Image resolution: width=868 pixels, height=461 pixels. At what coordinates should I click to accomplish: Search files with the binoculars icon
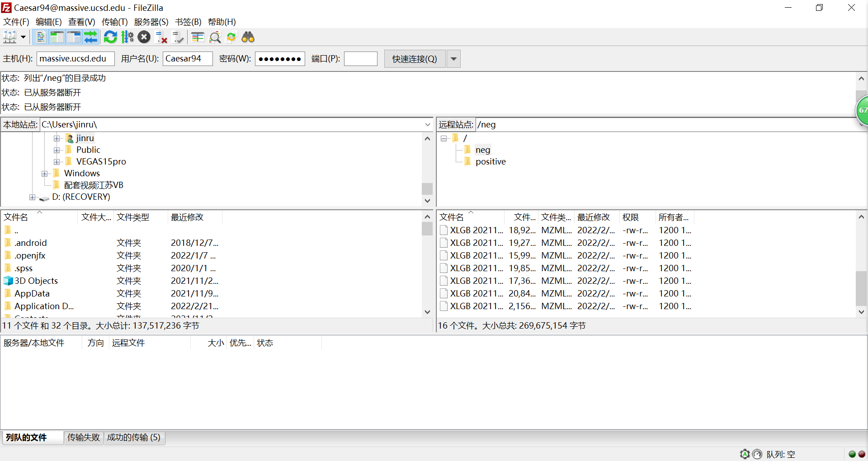248,37
